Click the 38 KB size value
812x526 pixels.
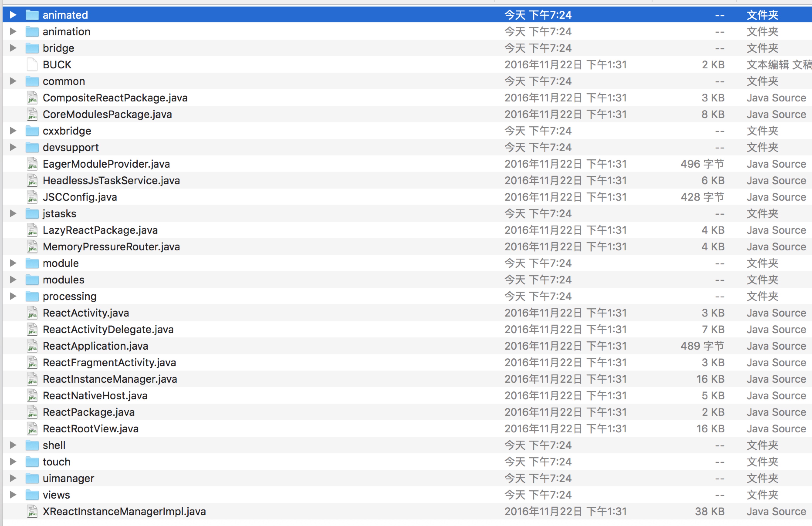point(710,511)
